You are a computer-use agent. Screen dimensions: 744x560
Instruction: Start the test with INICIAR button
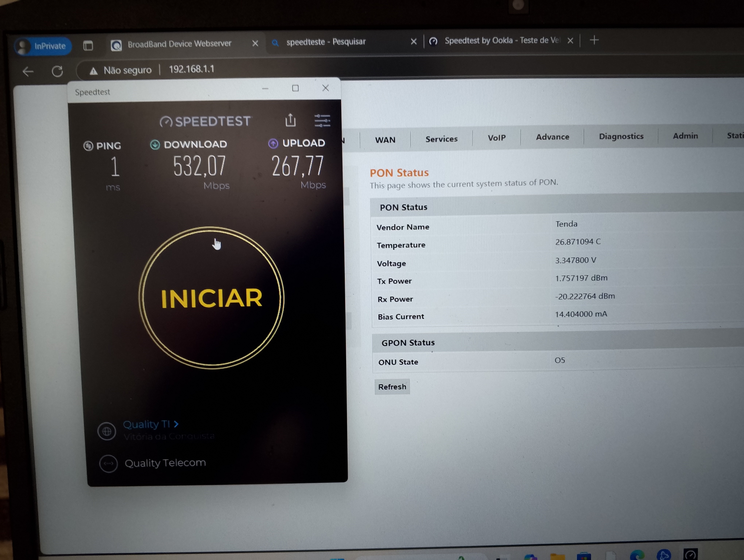pyautogui.click(x=212, y=298)
